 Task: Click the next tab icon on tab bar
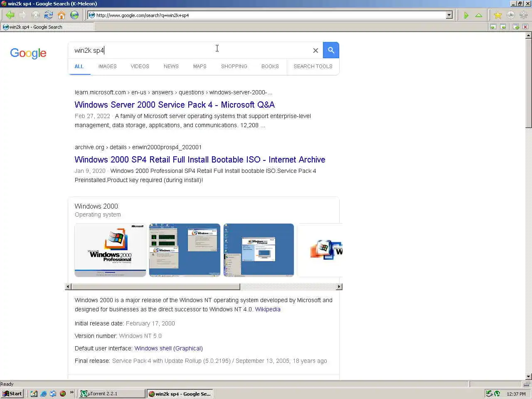click(503, 27)
